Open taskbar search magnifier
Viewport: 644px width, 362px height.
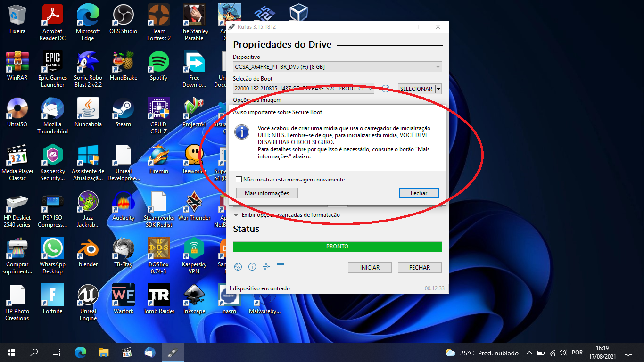tap(34, 352)
